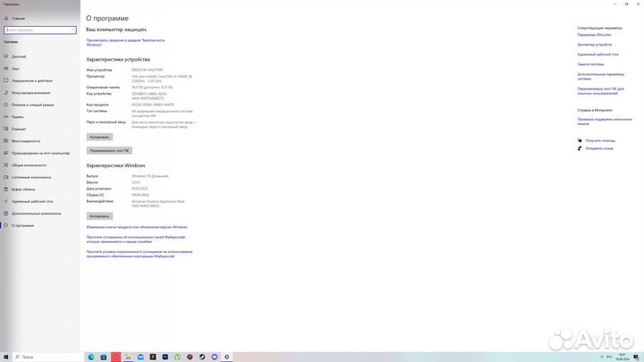644x362 pixels.
Task: Open uTorrent from taskbar
Action: pos(177,357)
